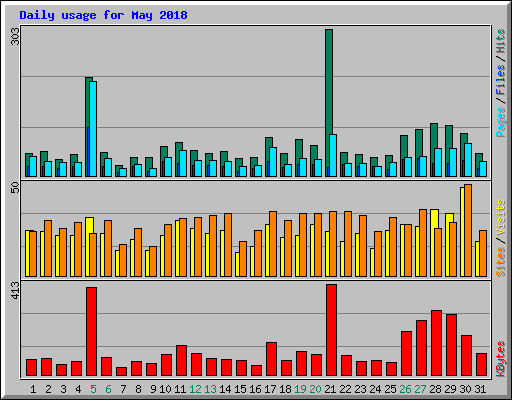This screenshot has height=400, width=512.
Task: Click green weekend day label '26'
Action: coord(405,389)
